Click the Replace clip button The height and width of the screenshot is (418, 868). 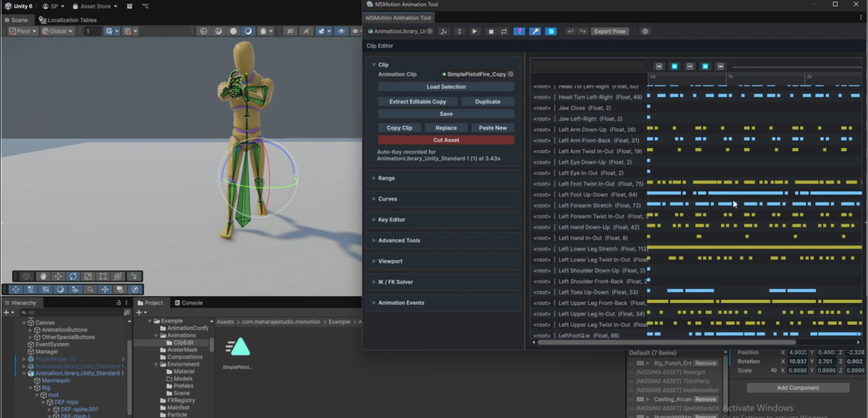coord(446,128)
